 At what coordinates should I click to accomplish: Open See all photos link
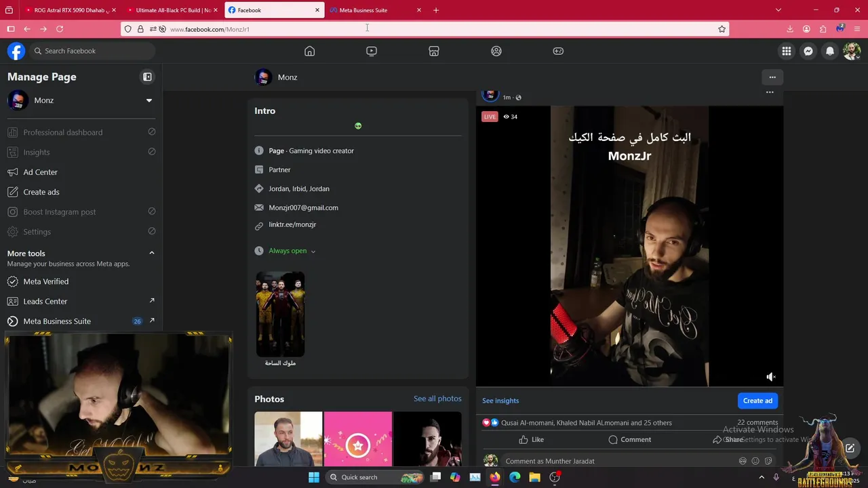437,399
